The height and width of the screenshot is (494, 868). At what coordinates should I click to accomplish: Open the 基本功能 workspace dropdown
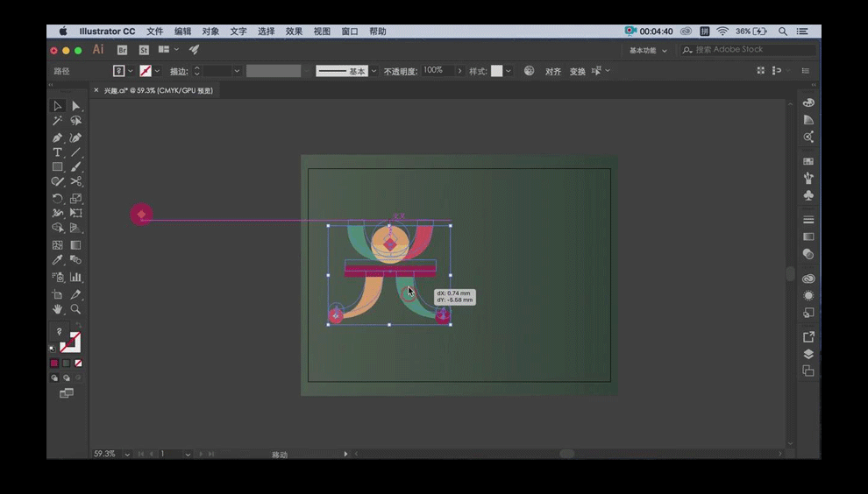(648, 50)
